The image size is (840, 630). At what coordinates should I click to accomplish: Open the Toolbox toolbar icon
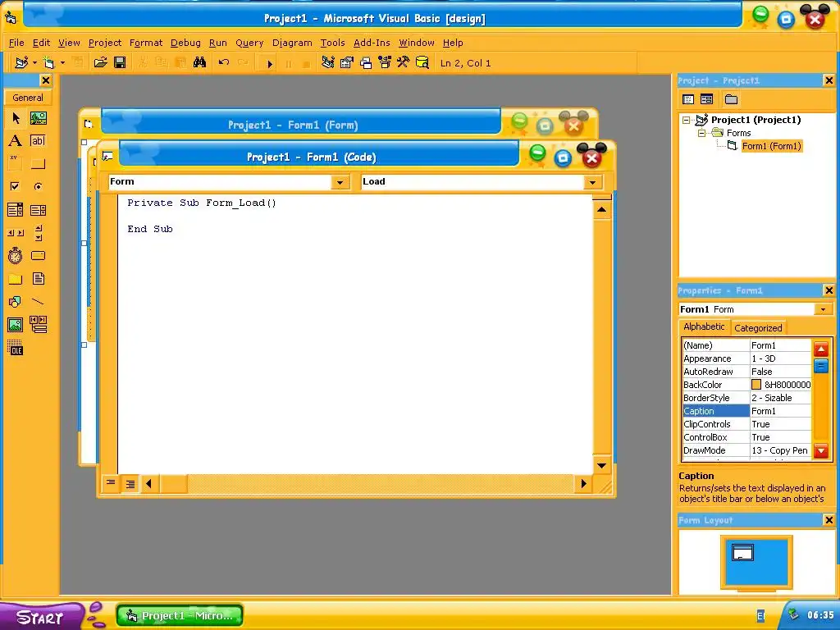(404, 62)
